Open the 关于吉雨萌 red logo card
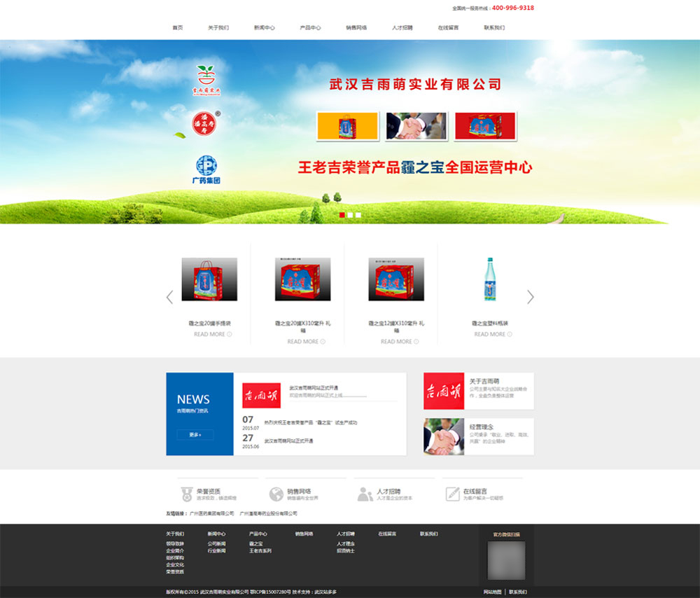This screenshot has width=700, height=598. tap(444, 391)
